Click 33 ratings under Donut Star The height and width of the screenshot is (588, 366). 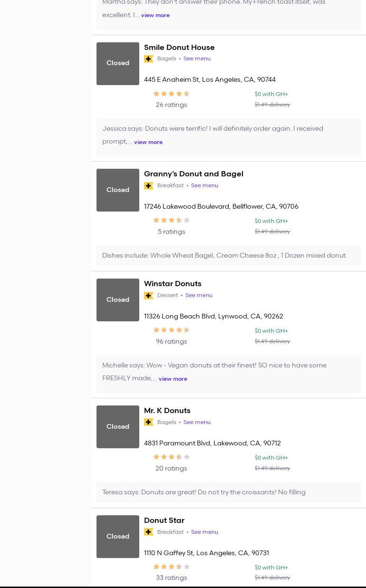(x=171, y=578)
